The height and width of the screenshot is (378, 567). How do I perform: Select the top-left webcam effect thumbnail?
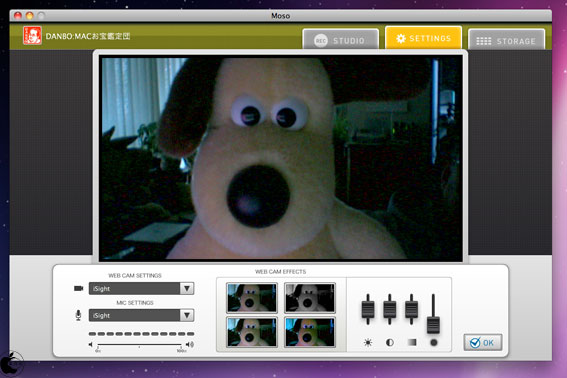point(252,298)
